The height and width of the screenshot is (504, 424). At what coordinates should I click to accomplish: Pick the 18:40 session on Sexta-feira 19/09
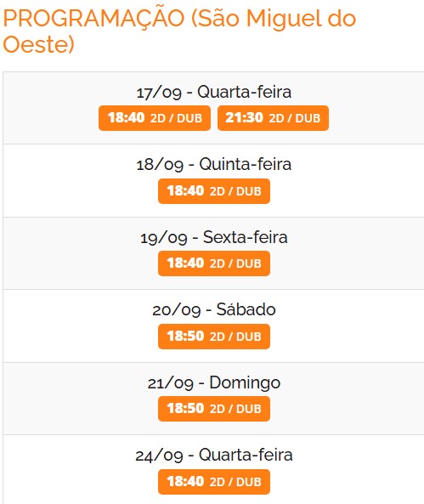point(214,263)
